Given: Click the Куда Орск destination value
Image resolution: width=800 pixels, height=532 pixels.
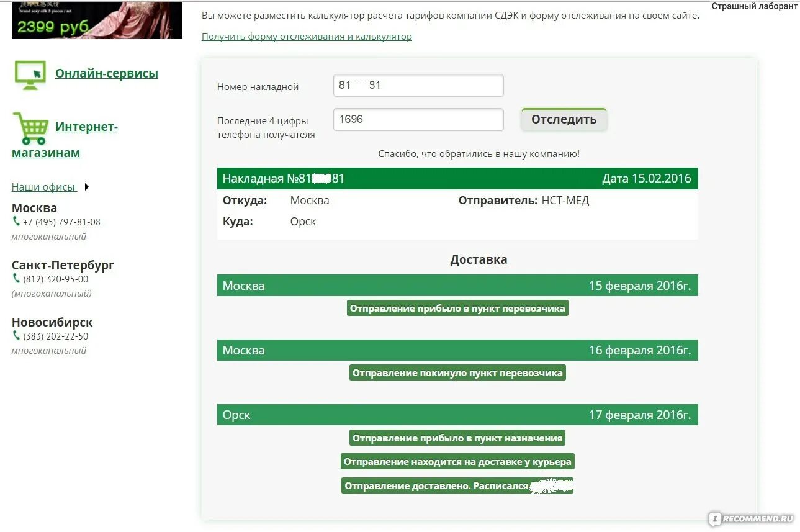Looking at the screenshot, I should (303, 222).
